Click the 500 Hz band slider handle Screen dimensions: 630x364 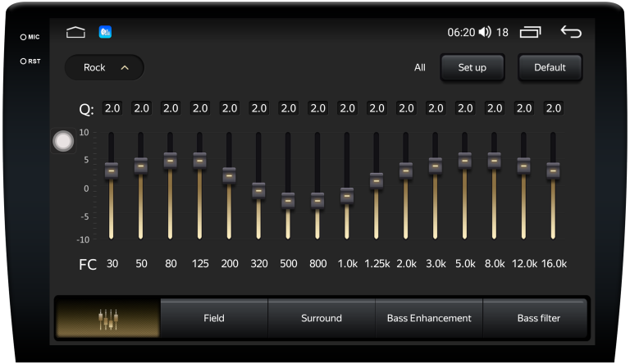pos(288,200)
